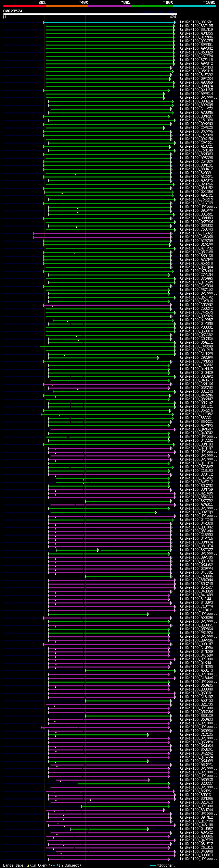The width and height of the screenshot is (219, 868).
Task: Click the cyan alignment bar of A8I6D1
Action: point(109,22)
